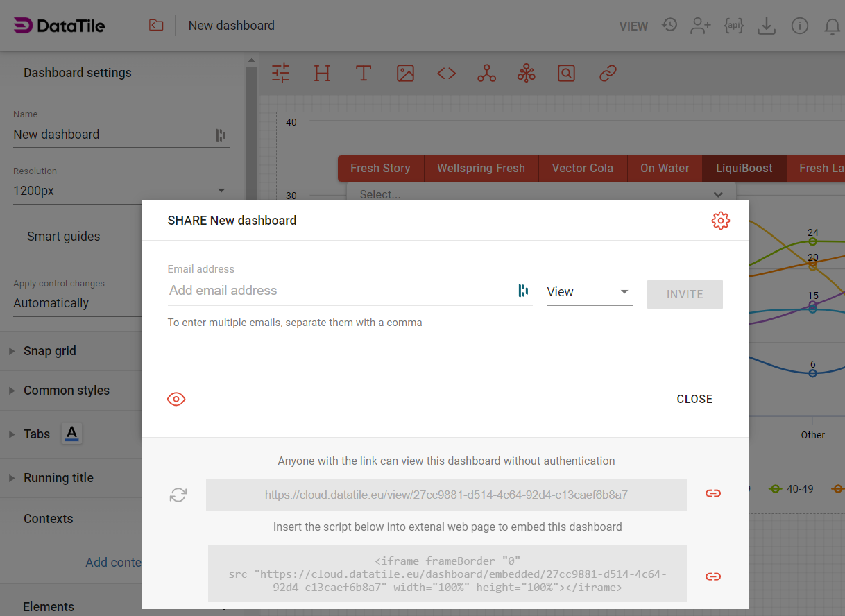
Task: Click the VIEW mode button
Action: (x=633, y=26)
